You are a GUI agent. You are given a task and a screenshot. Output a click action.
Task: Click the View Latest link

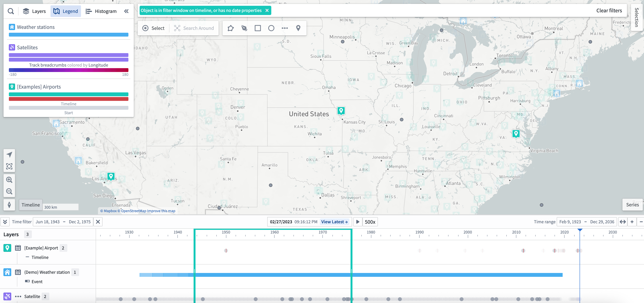pos(335,222)
